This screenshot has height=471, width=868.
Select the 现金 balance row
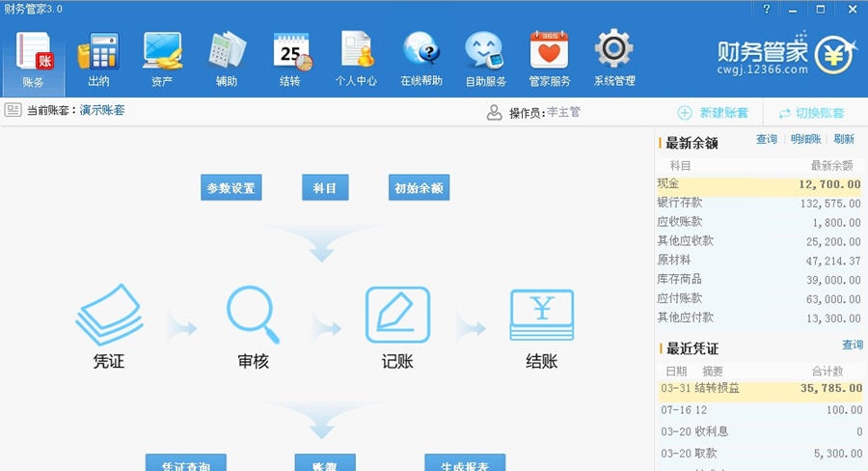(x=759, y=184)
